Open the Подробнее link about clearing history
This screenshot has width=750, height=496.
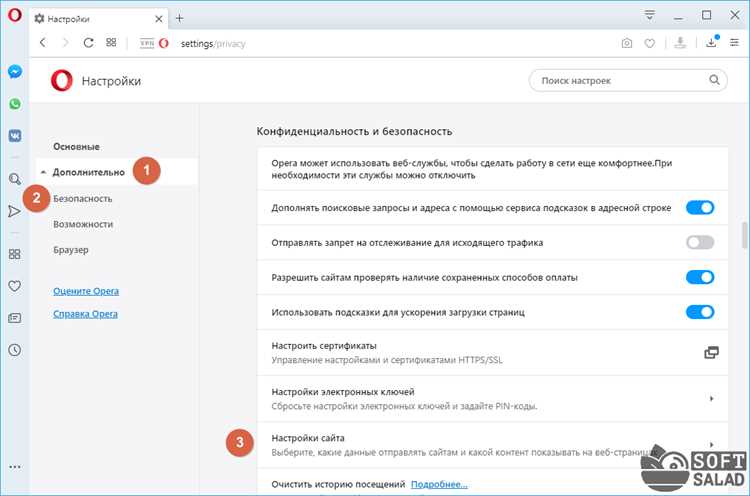coord(439,484)
